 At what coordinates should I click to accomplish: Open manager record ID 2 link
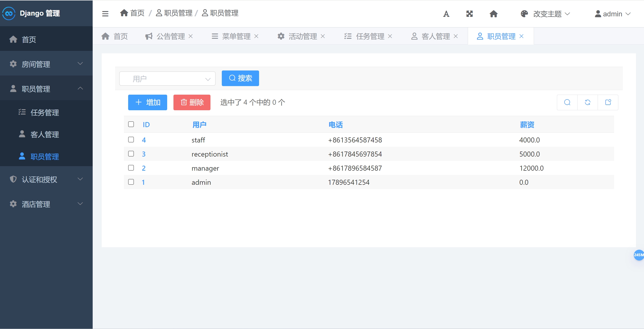(x=144, y=168)
